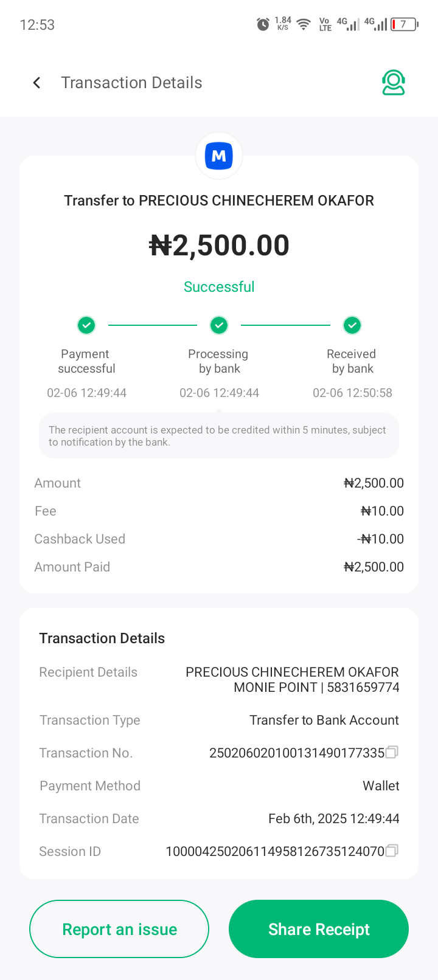Tap the Wi-Fi status bar icon
The height and width of the screenshot is (980, 438).
[x=303, y=24]
